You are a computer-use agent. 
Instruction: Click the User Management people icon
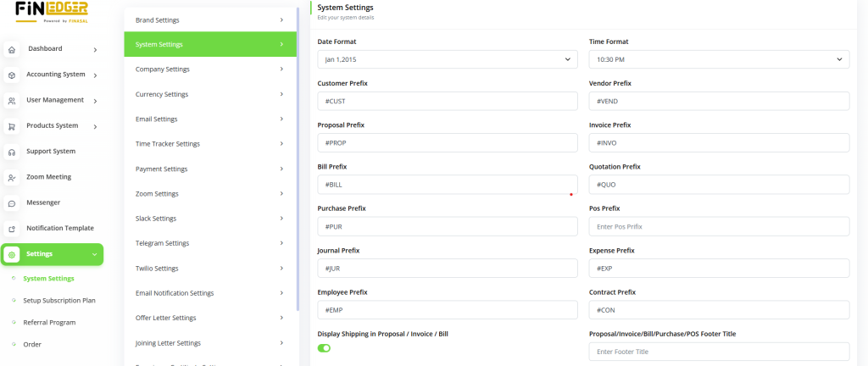pos(12,101)
